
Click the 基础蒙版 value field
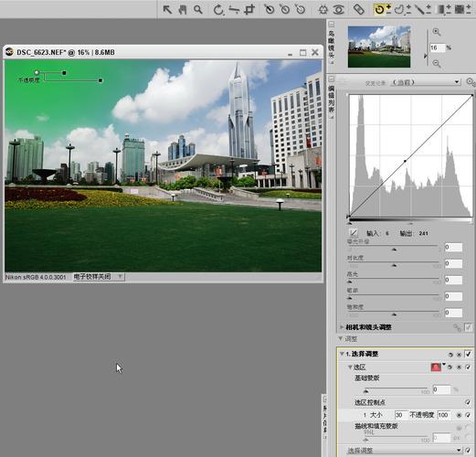(441, 389)
